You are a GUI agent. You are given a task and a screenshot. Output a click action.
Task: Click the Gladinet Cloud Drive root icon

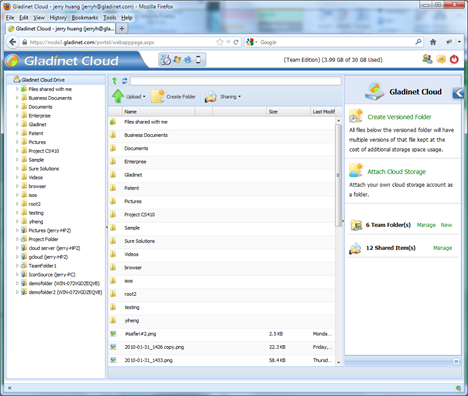point(17,80)
